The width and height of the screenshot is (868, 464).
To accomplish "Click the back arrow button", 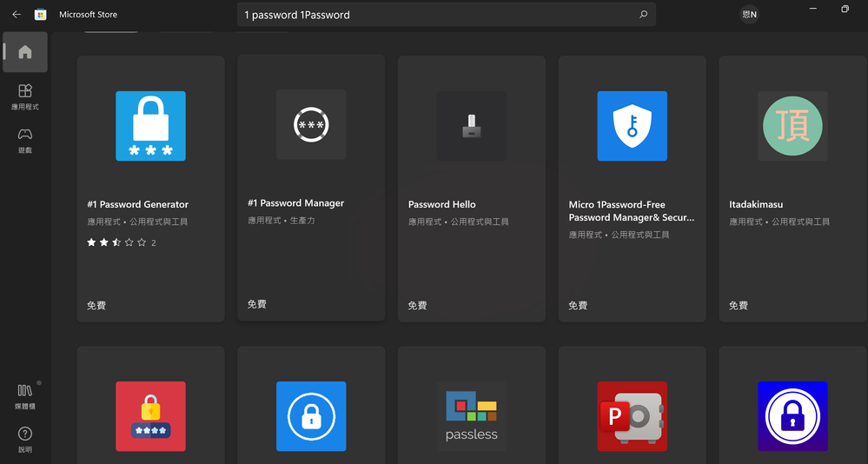I will [x=17, y=15].
